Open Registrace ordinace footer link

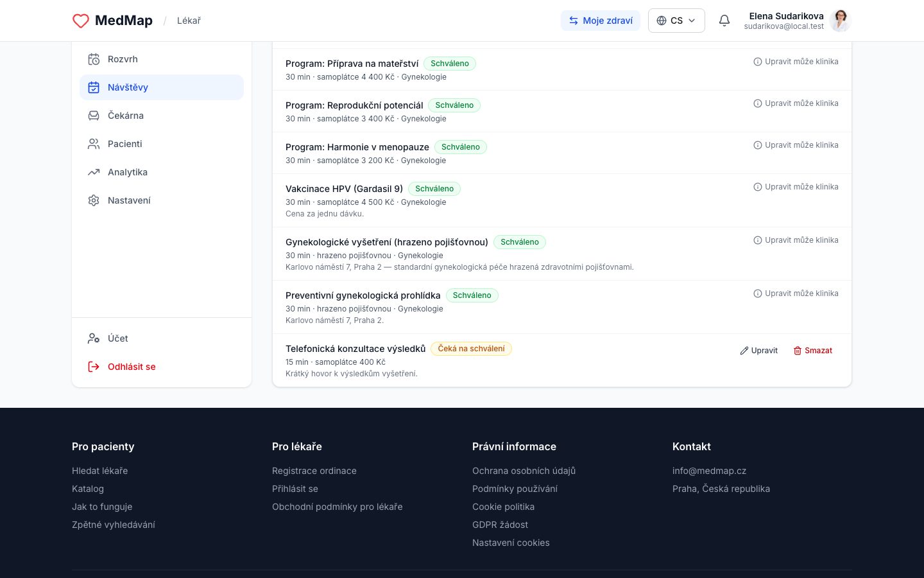(314, 471)
